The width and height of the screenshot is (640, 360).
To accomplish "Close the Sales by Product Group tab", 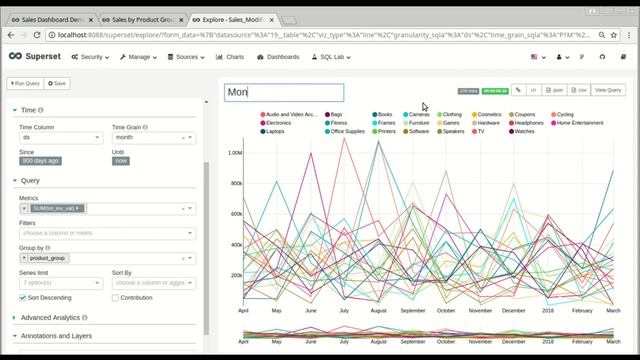I will click(x=181, y=20).
